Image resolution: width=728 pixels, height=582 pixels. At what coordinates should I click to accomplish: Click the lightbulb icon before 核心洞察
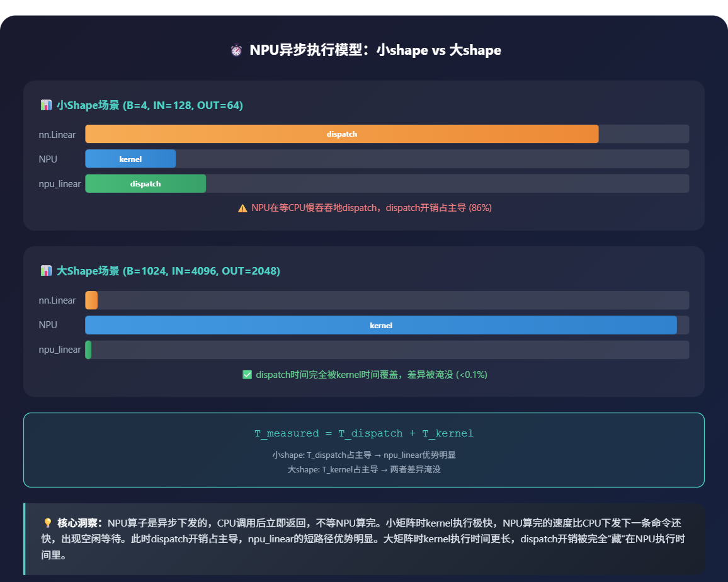47,523
